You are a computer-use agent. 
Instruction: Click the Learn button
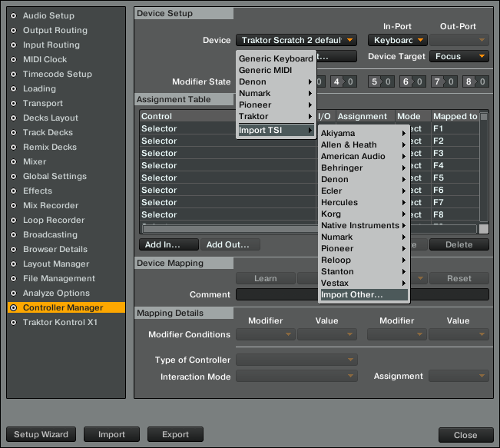click(x=265, y=279)
